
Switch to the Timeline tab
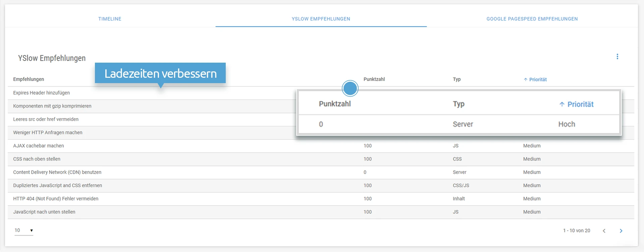(x=110, y=19)
